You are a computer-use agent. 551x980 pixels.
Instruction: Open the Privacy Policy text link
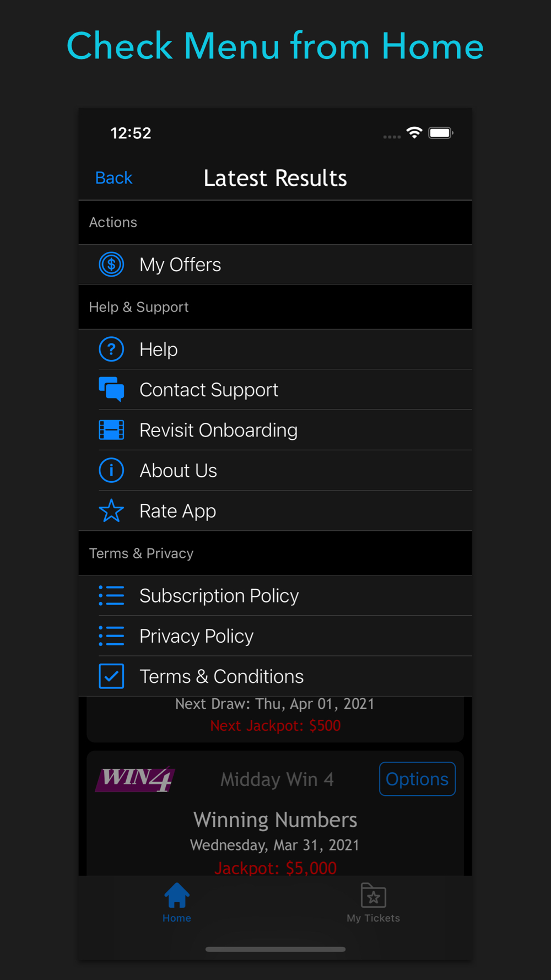pos(196,636)
